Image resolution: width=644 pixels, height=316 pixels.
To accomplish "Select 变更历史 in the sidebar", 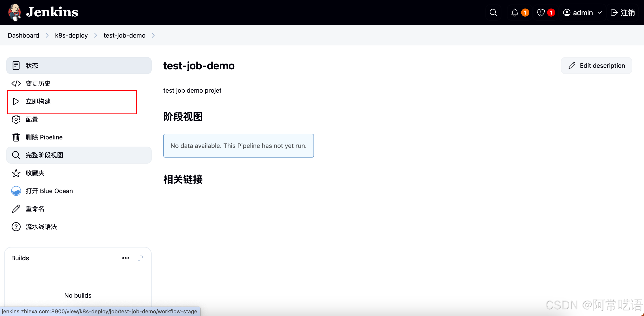I will [38, 83].
